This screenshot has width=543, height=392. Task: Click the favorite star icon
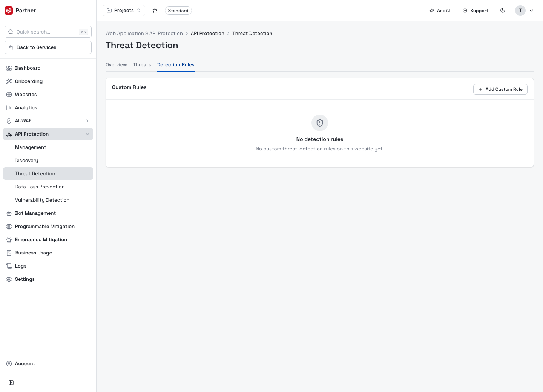tap(155, 11)
